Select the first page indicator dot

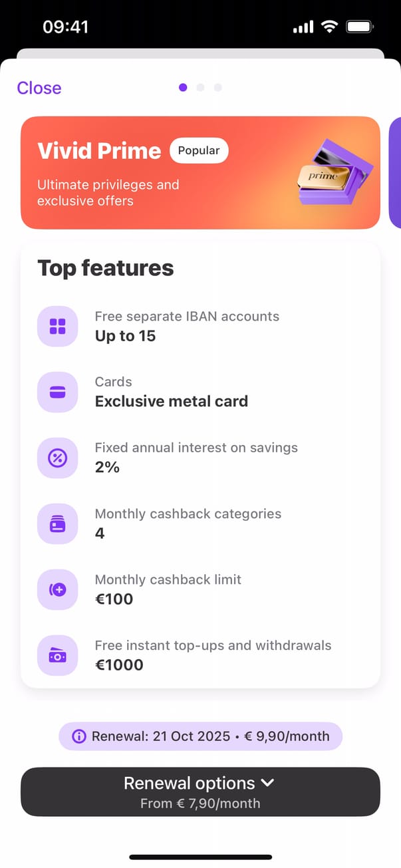[x=183, y=87]
